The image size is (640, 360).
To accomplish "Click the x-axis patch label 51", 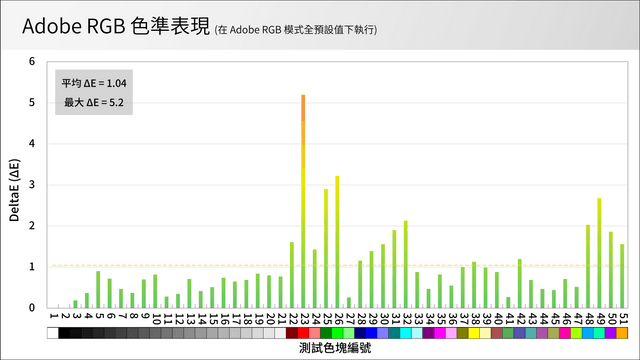I will point(622,318).
